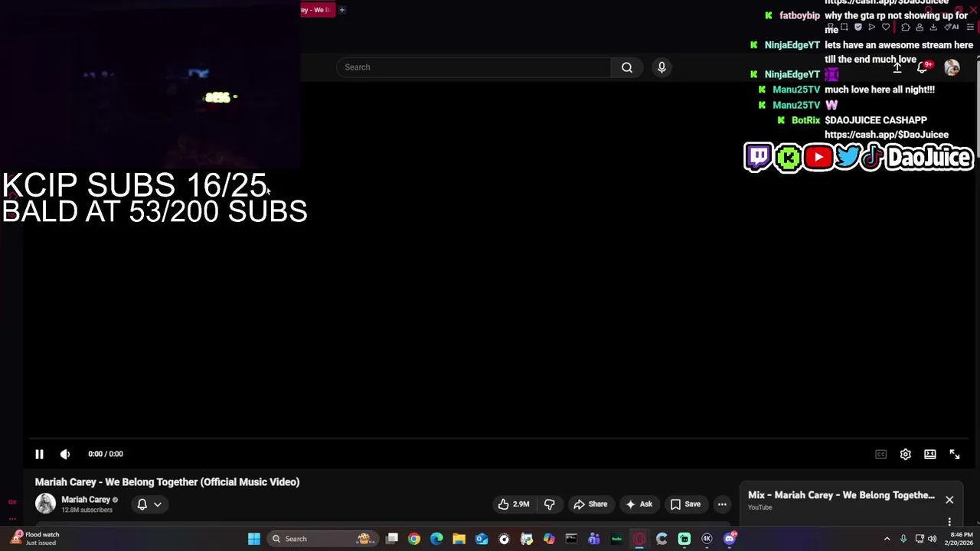Dislike the video
Screen dimensions: 980x551
(550, 504)
